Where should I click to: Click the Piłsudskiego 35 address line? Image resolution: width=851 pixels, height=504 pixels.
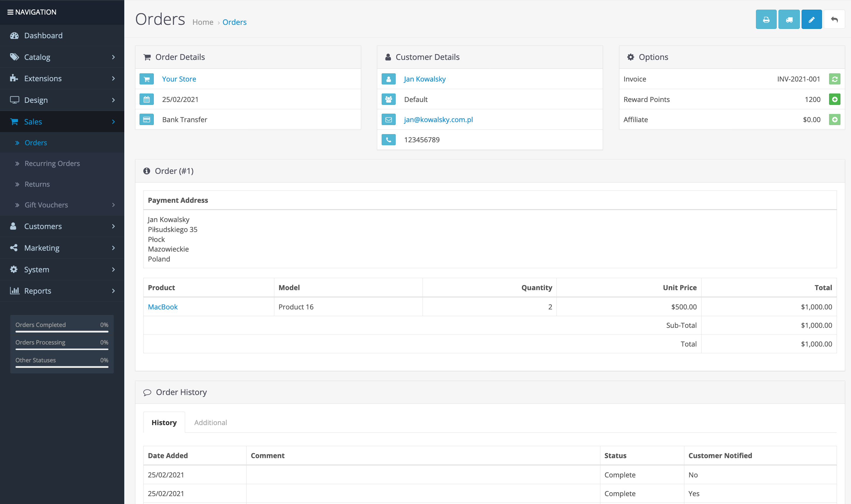coord(173,229)
